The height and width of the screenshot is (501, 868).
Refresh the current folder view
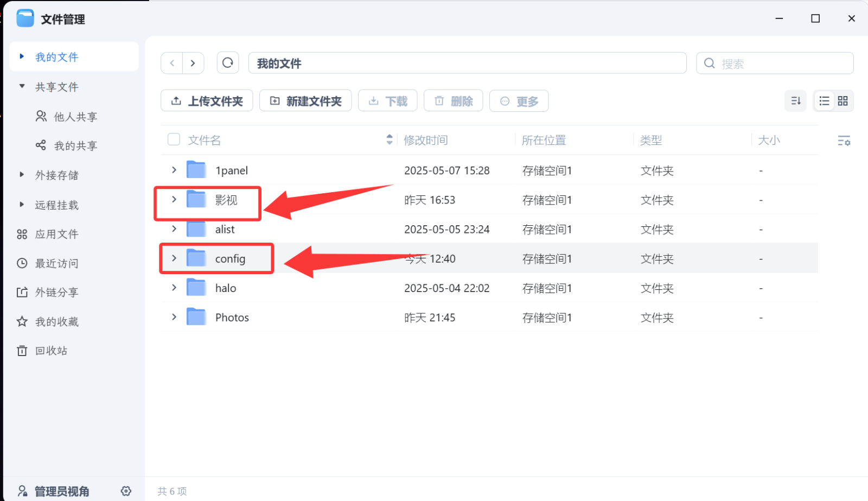point(227,62)
